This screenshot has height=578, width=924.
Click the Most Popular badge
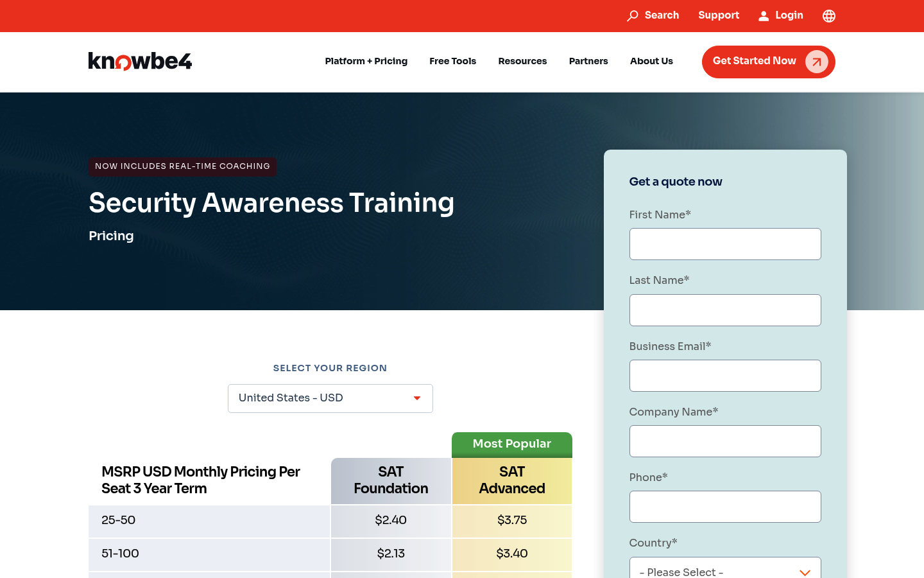point(512,444)
